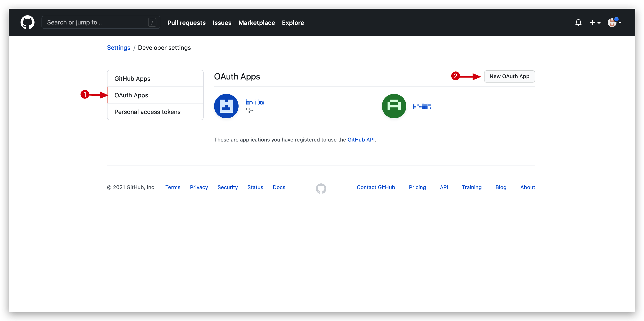Screen dimensions: 644x321
Task: Select the Personal access tokens tab
Action: point(147,112)
